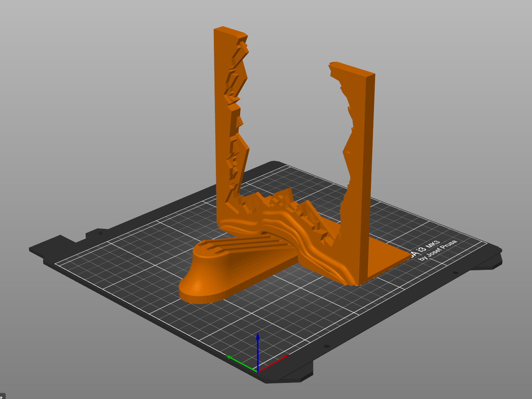Click the "by Josef Prusa" bed label
This screenshot has width=532, height=399.
coord(438,251)
